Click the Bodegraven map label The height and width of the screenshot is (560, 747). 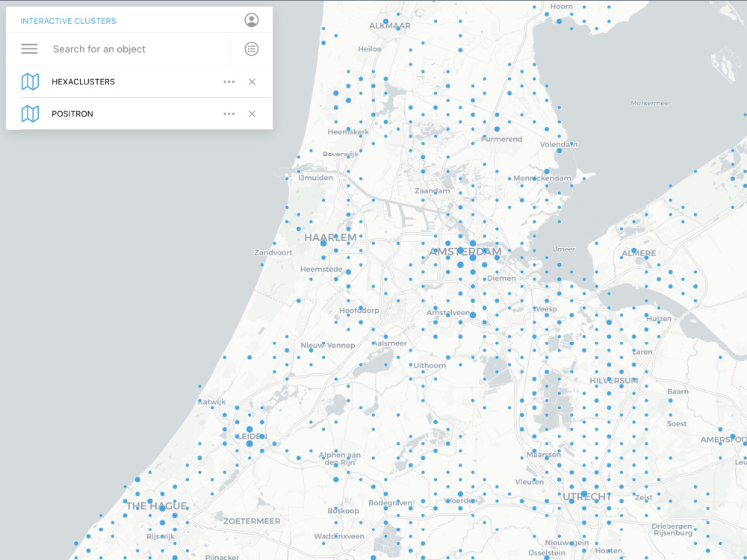point(390,503)
